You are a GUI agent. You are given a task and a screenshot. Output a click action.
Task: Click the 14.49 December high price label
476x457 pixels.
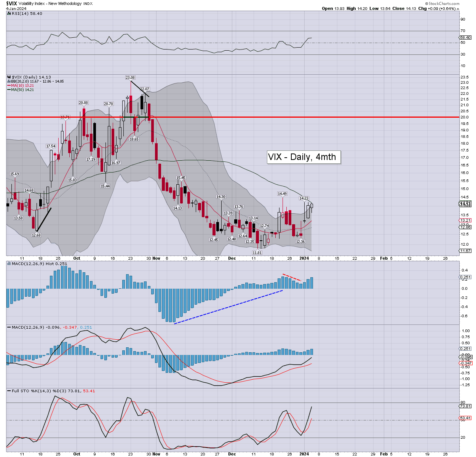tap(282, 194)
